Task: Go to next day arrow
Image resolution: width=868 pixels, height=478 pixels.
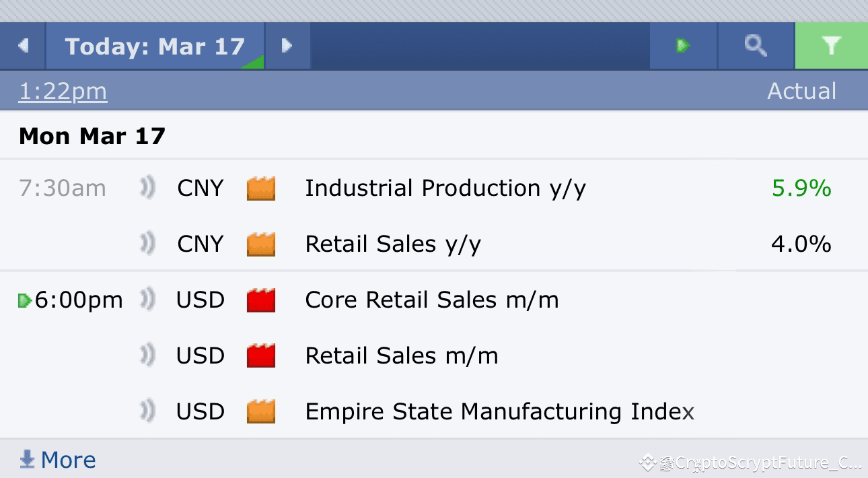Action: click(x=287, y=46)
